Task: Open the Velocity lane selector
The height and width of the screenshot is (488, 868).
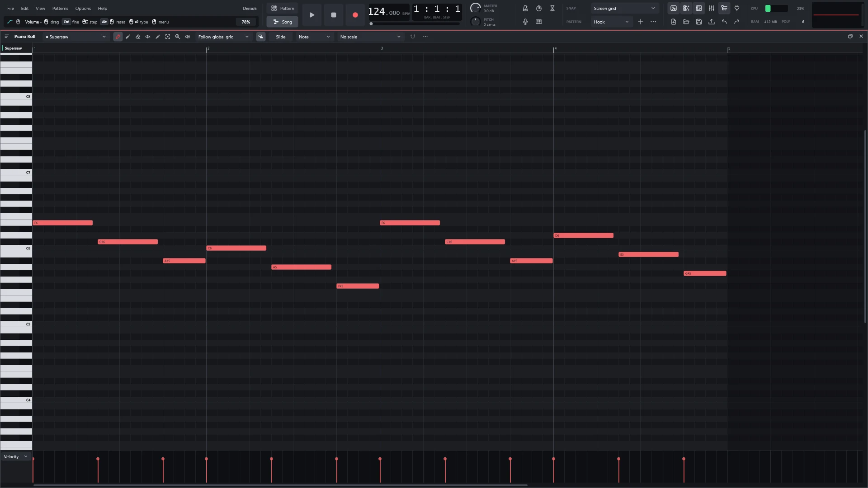Action: (16, 457)
